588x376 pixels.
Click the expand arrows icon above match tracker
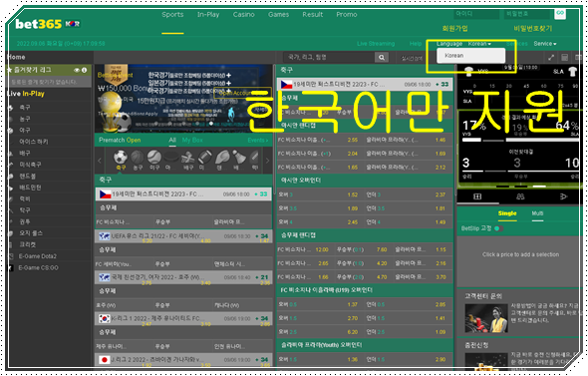coord(551,58)
